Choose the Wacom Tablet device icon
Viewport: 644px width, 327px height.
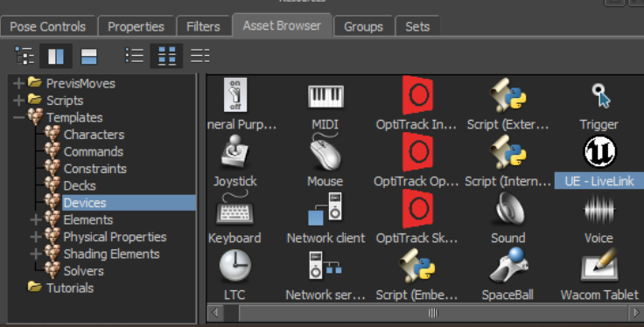coord(599,266)
